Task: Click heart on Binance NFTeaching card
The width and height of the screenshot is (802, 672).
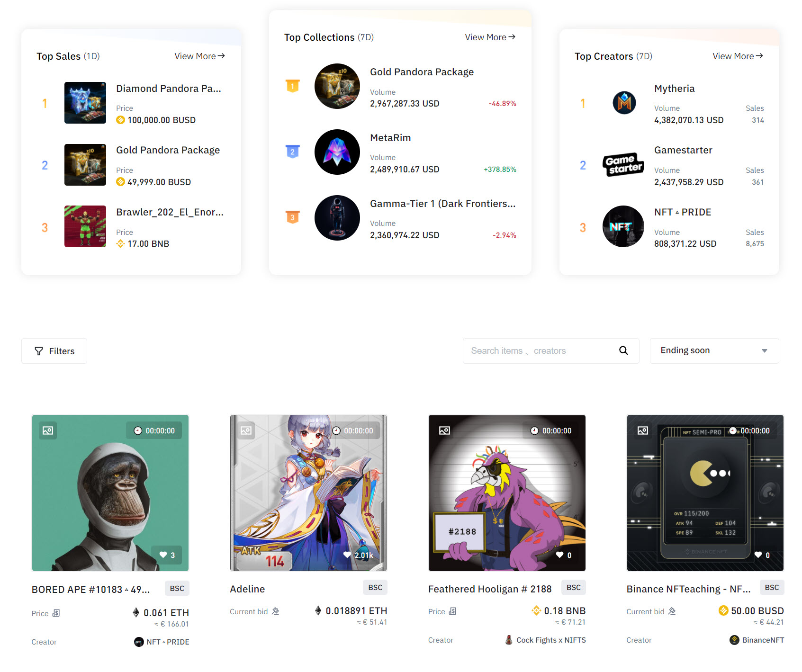Action: click(758, 555)
